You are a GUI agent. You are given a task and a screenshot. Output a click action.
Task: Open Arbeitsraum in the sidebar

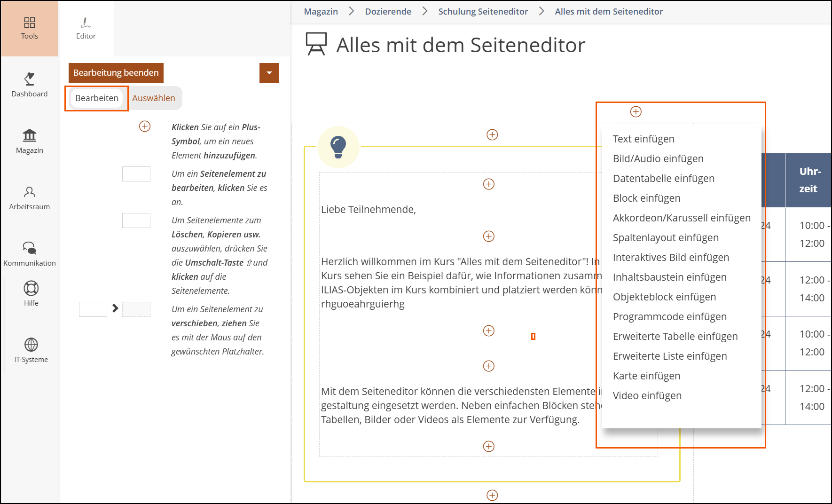coord(29,197)
